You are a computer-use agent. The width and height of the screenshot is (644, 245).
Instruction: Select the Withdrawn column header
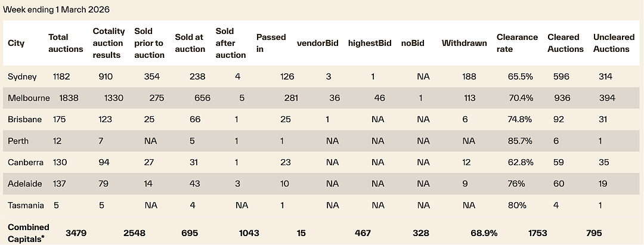pyautogui.click(x=464, y=43)
